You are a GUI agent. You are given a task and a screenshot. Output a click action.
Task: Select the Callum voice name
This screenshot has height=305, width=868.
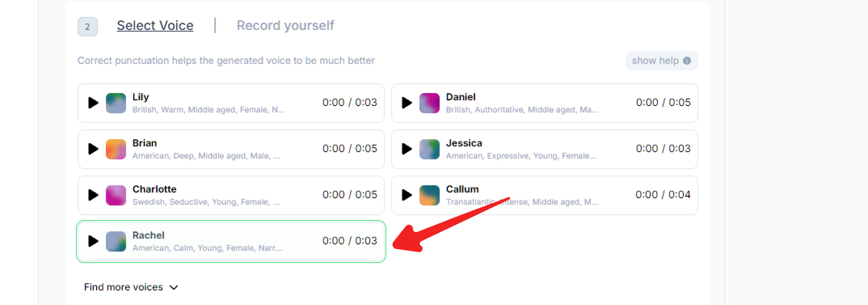coord(462,189)
